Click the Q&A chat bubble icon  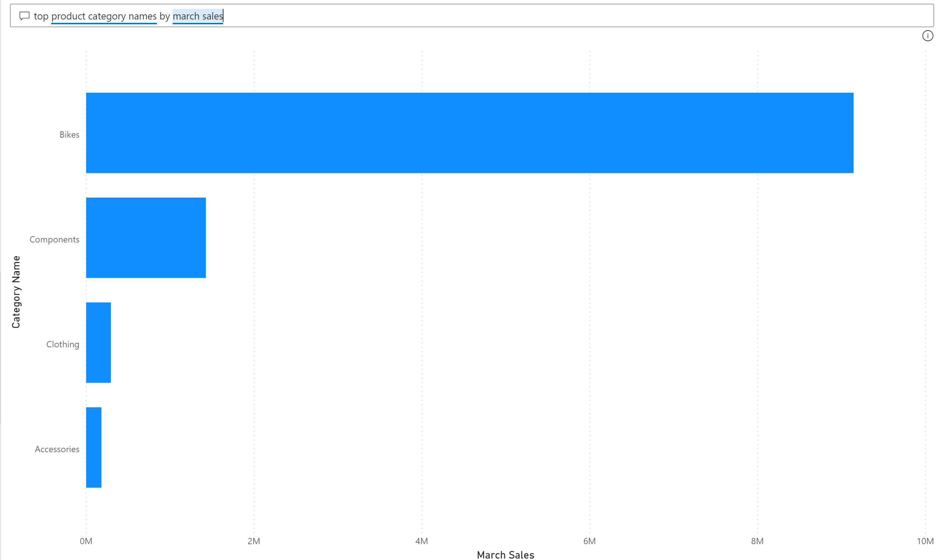coord(24,16)
